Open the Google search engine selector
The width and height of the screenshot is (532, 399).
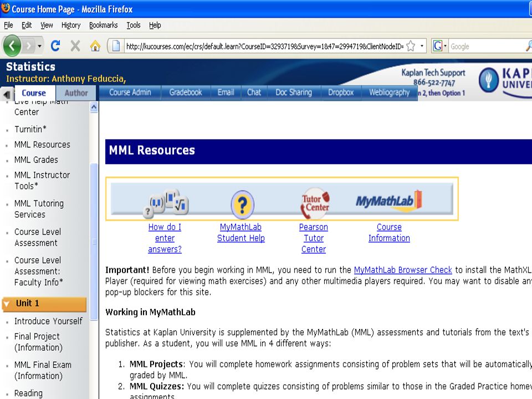[x=439, y=46]
